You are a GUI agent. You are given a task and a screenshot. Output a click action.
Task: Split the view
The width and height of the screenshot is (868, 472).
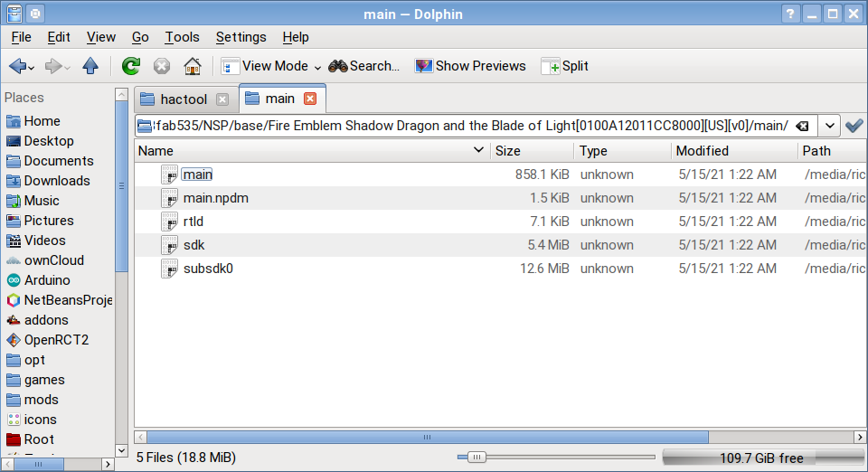pyautogui.click(x=565, y=66)
